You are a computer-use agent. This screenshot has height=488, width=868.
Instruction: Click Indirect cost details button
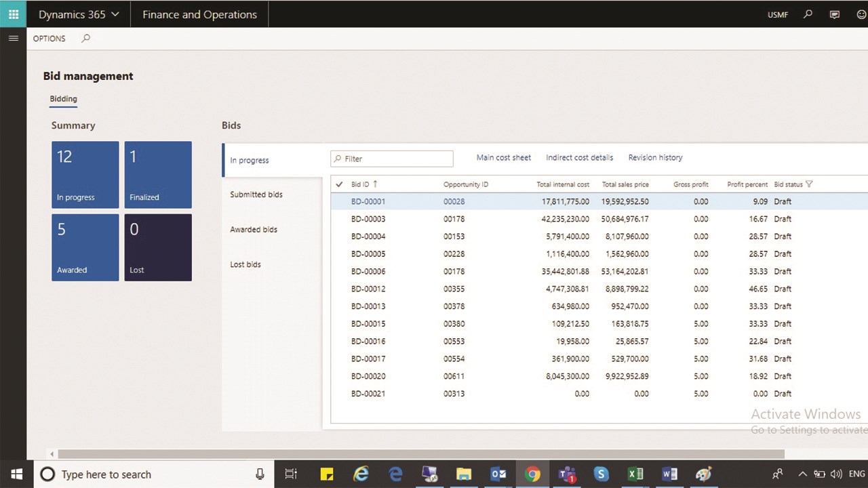[x=579, y=158]
